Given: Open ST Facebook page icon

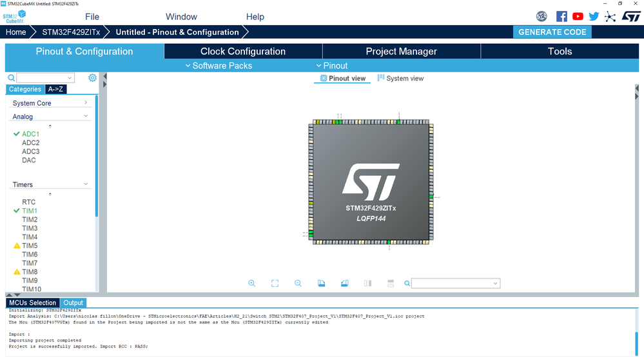Looking at the screenshot, I should [561, 16].
